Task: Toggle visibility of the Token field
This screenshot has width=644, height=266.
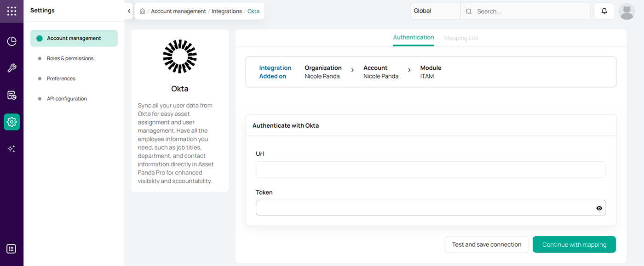Action: pos(598,208)
